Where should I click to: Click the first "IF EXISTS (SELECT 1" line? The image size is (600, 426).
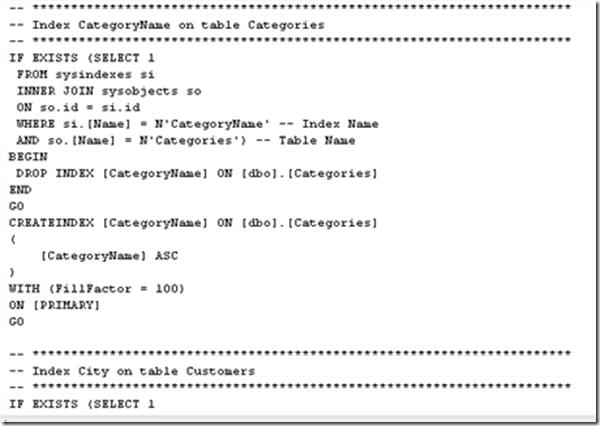(82, 58)
